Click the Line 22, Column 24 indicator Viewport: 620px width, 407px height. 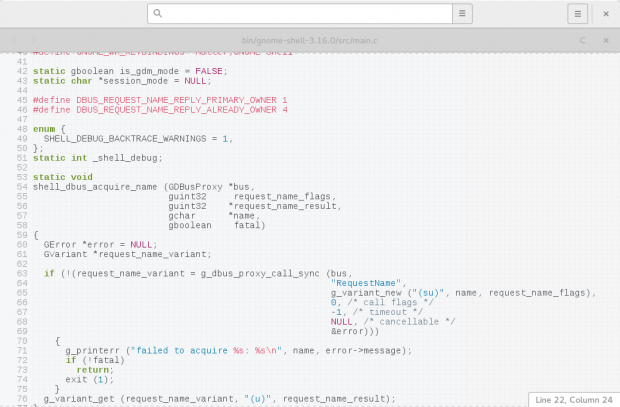[x=574, y=400]
